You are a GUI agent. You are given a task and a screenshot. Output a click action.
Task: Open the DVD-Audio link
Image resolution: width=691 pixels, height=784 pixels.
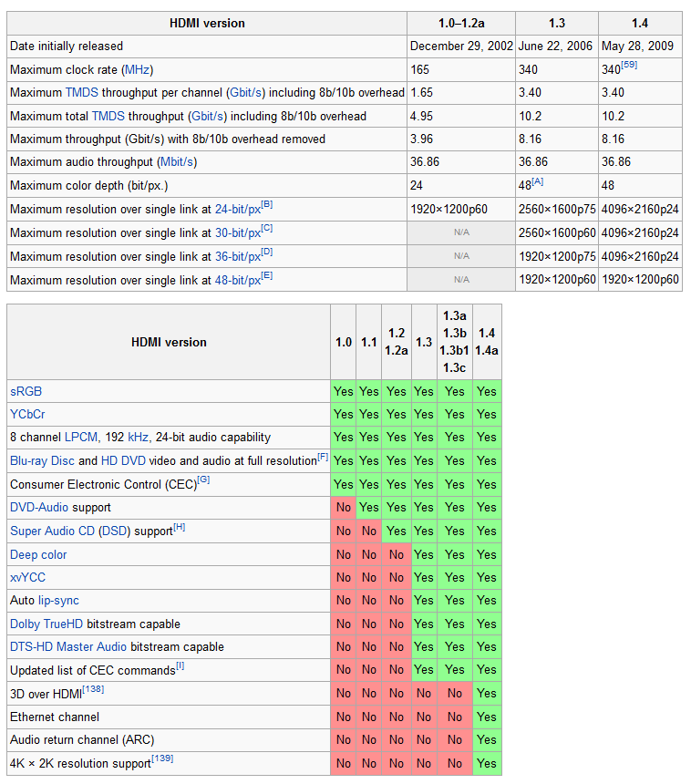pyautogui.click(x=39, y=508)
